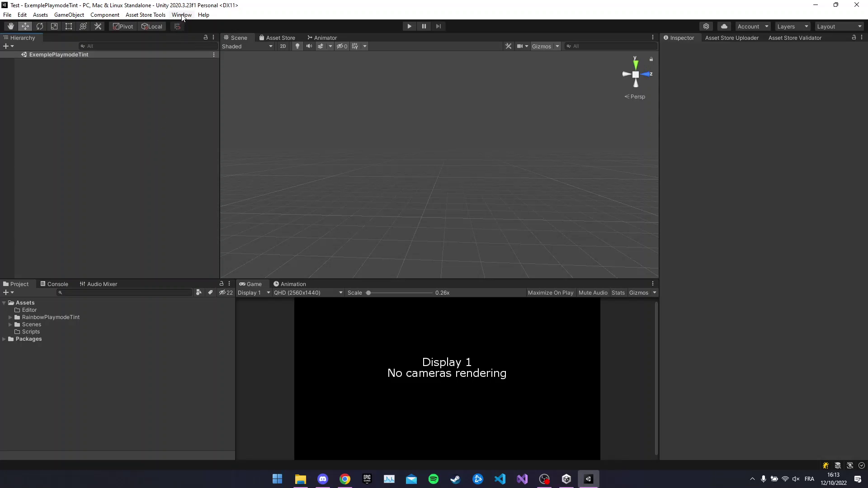Image resolution: width=868 pixels, height=488 pixels.
Task: Open Hierarchy panel options menu
Action: [213, 38]
